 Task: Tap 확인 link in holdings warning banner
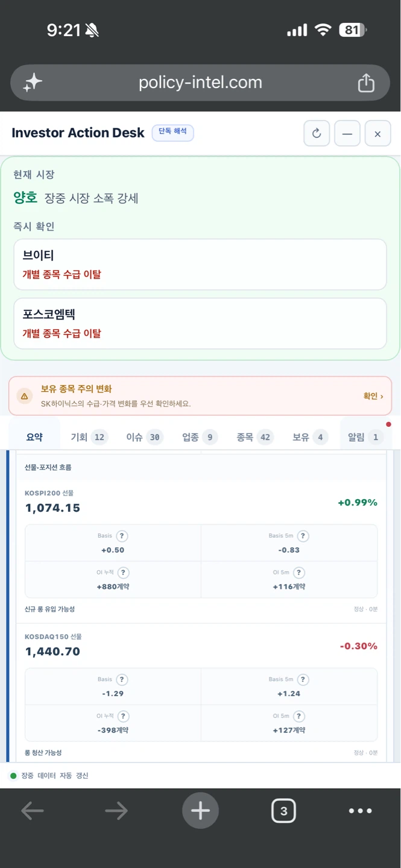[373, 396]
